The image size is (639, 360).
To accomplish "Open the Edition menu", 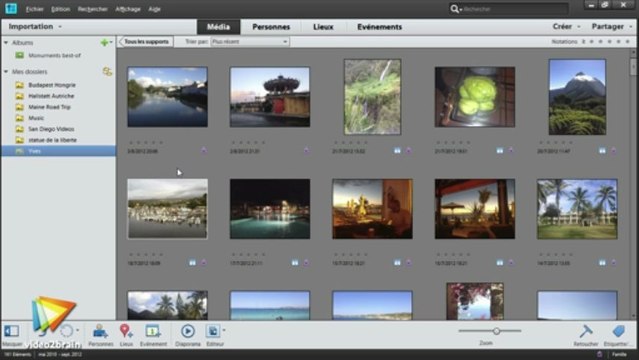I will (60, 9).
